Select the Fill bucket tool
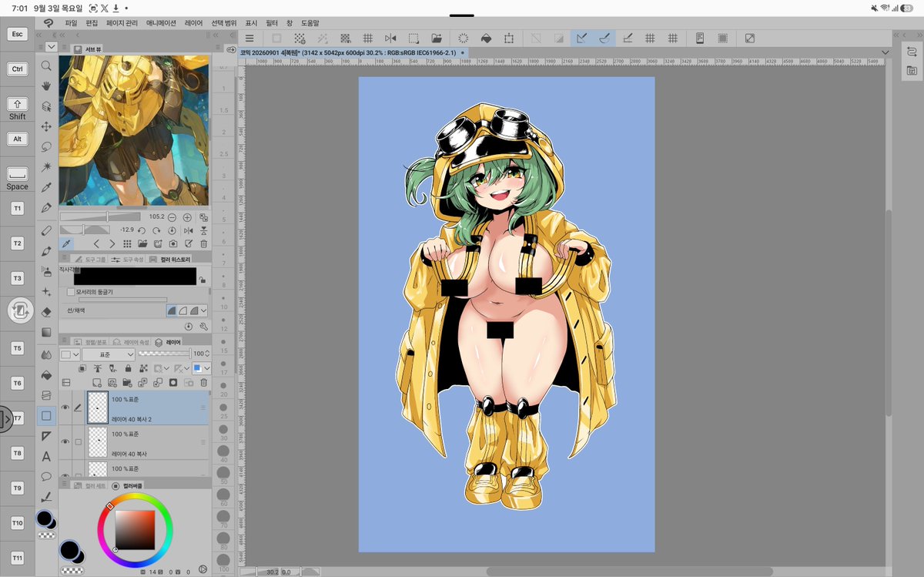Image resolution: width=924 pixels, height=577 pixels. click(x=46, y=375)
